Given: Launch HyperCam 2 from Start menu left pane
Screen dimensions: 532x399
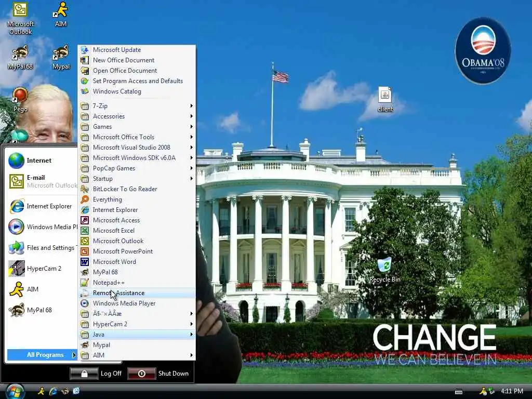Looking at the screenshot, I should coord(42,269).
